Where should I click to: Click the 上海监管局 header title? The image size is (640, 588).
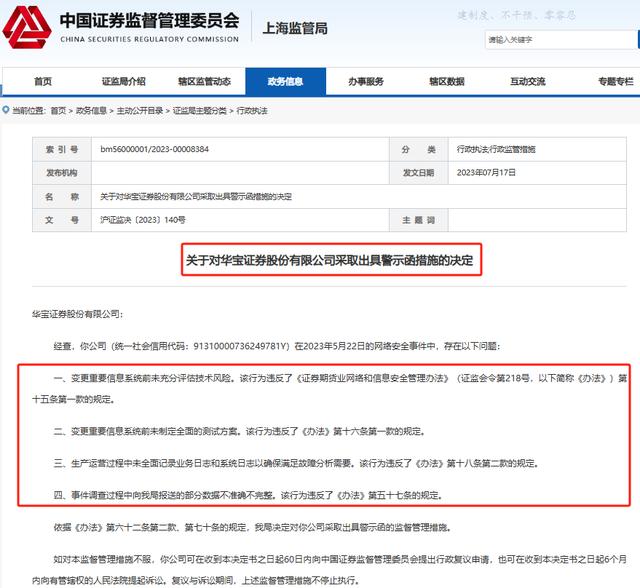click(293, 27)
